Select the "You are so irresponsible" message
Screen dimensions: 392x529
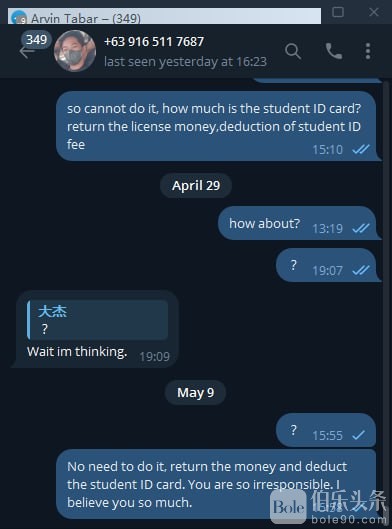[216, 484]
